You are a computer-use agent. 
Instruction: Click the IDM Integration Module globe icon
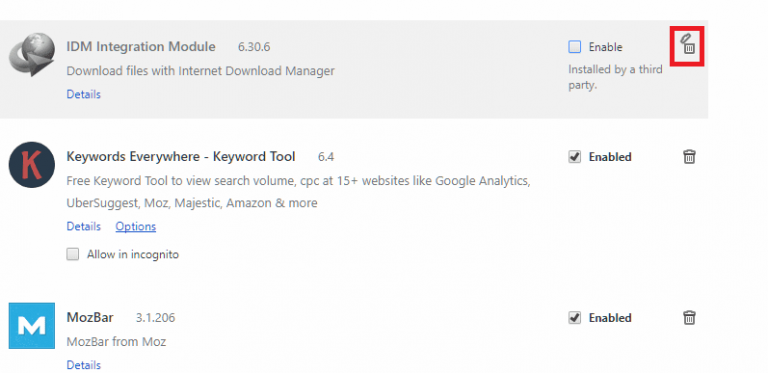pyautogui.click(x=32, y=54)
